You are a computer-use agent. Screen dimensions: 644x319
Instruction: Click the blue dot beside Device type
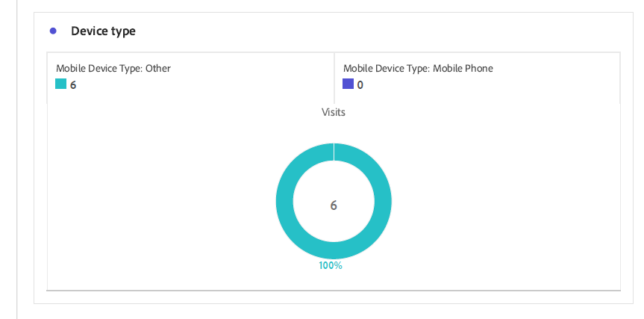click(53, 31)
